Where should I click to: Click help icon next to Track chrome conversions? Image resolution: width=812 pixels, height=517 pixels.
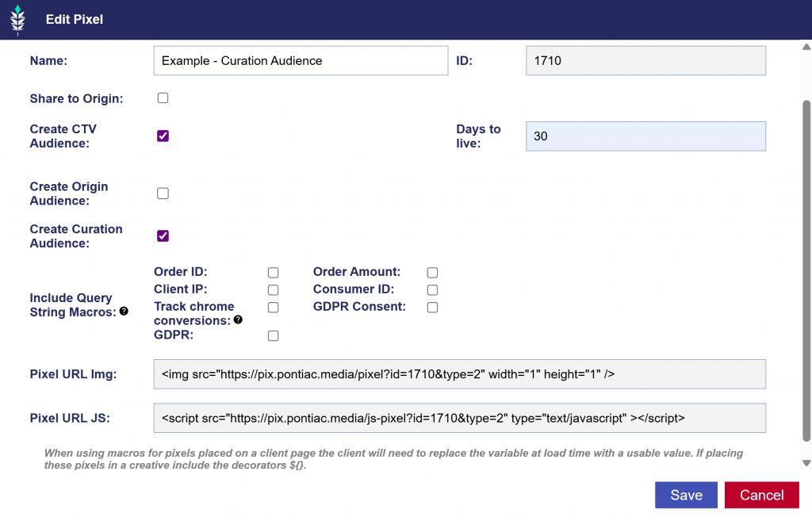(x=238, y=320)
